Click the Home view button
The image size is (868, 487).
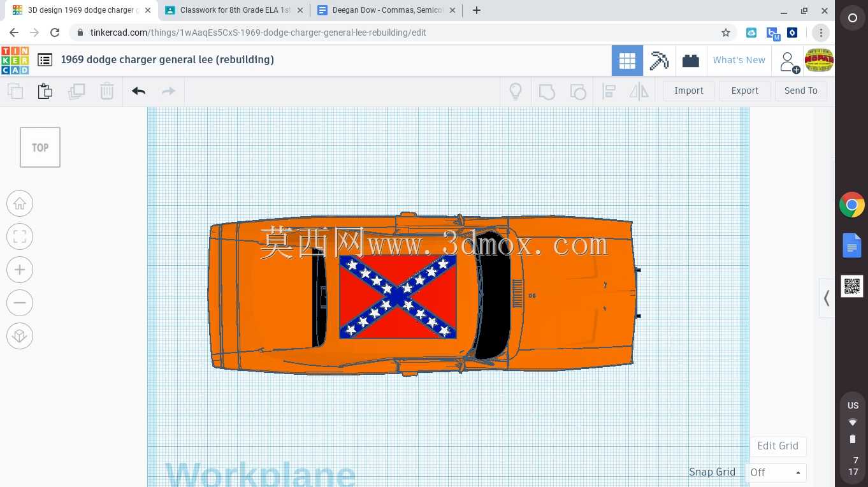[x=20, y=203]
